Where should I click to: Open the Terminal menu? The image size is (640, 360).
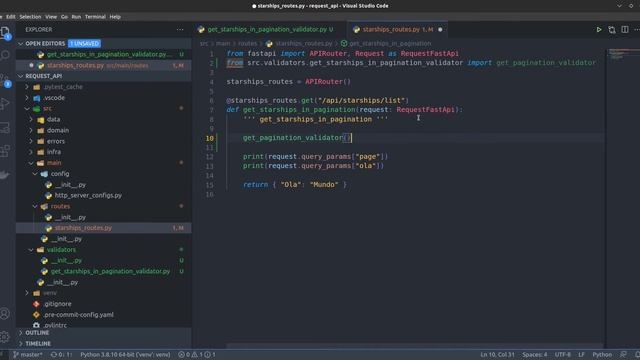(x=95, y=17)
